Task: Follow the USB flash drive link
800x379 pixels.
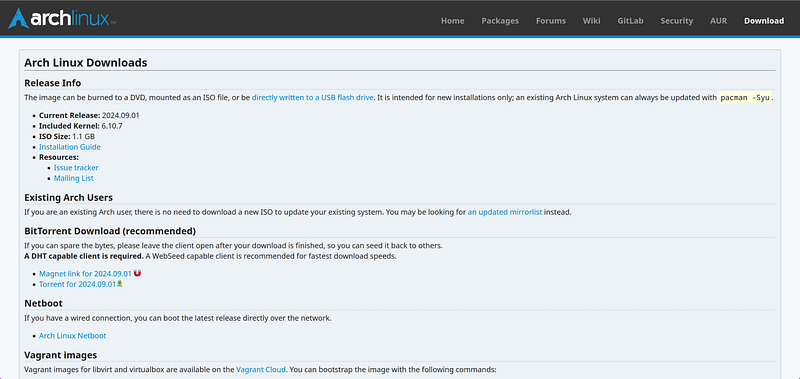Action: 313,97
